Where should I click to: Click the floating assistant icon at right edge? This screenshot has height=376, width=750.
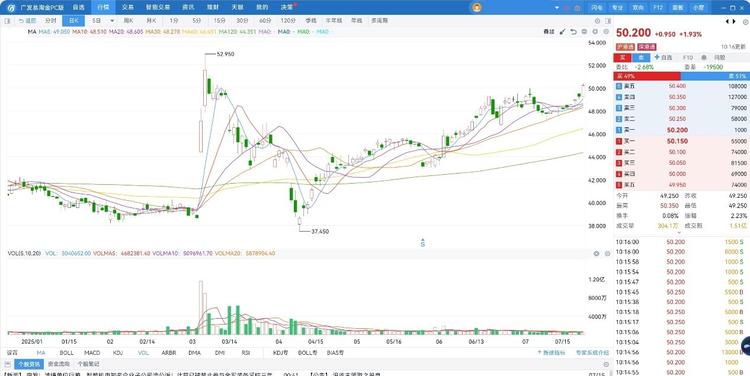click(x=745, y=346)
